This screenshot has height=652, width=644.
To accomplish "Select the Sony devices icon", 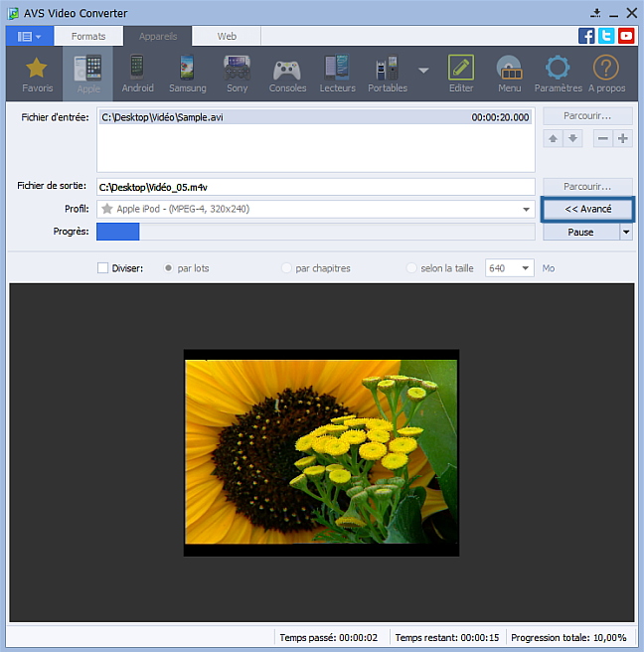I will (237, 74).
